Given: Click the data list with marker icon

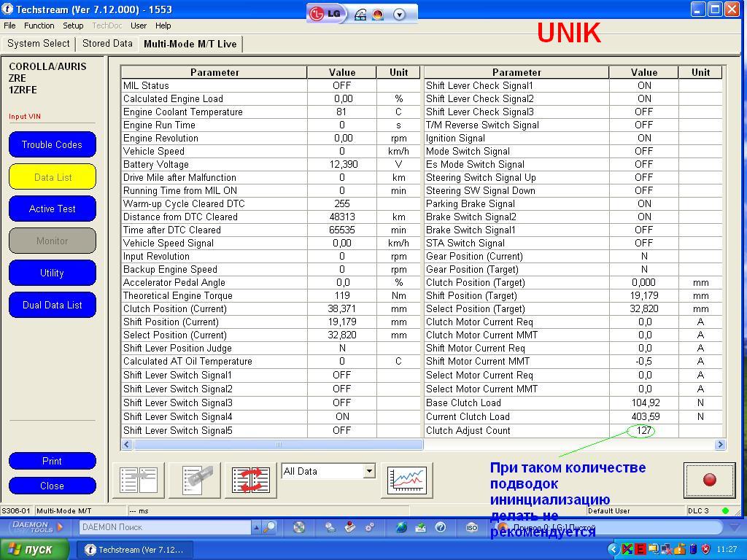Looking at the screenshot, I should click(194, 480).
